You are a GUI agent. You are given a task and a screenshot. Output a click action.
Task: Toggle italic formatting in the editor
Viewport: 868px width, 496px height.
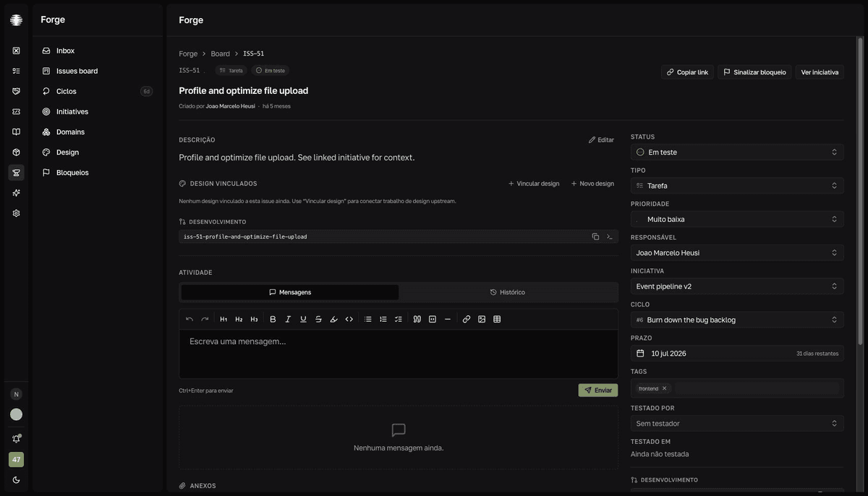tap(288, 319)
